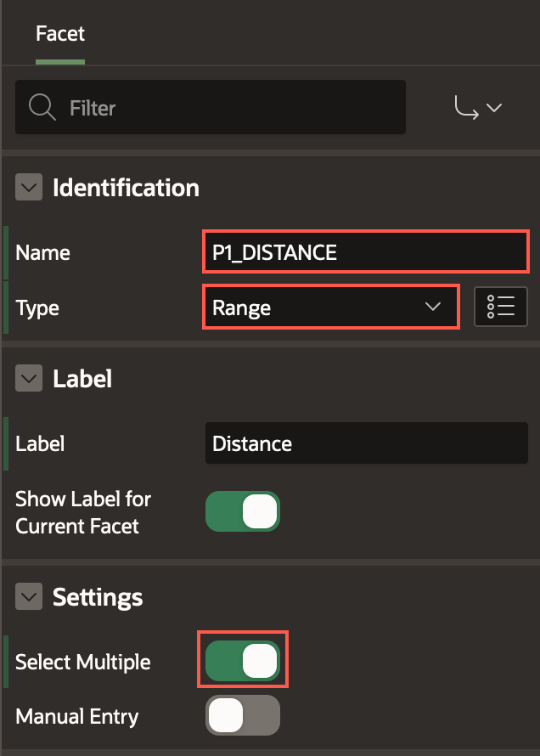Click the Manual Entry property label
Viewport: 540px width, 756px height.
pyautogui.click(x=76, y=716)
